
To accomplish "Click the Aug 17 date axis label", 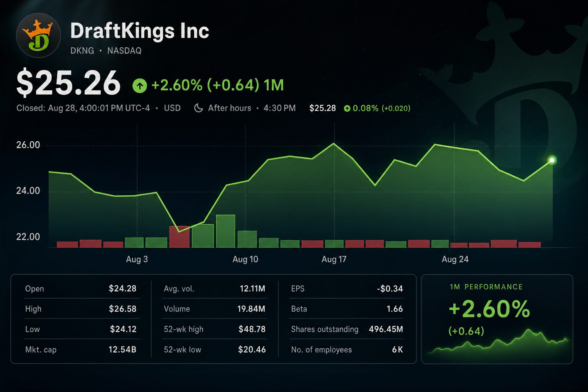I will click(x=334, y=259).
